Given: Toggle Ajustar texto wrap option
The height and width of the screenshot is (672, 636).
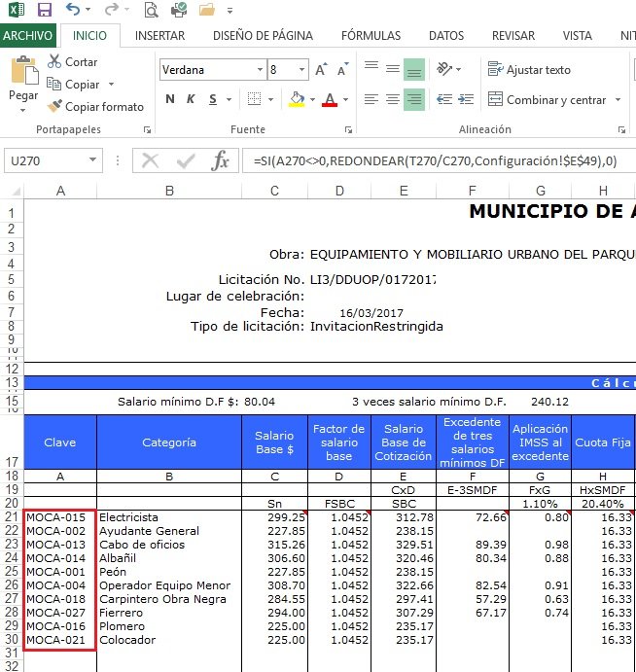Looking at the screenshot, I should pyautogui.click(x=529, y=70).
